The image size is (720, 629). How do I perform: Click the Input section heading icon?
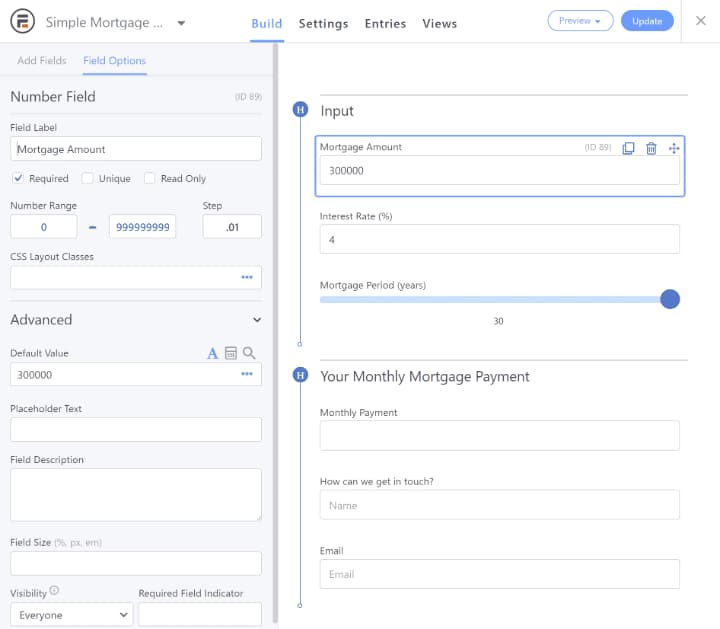click(300, 110)
